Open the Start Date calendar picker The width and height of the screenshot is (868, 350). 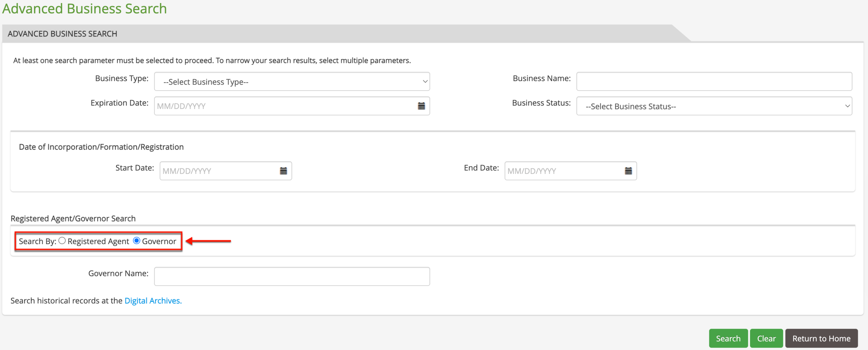pyautogui.click(x=283, y=171)
